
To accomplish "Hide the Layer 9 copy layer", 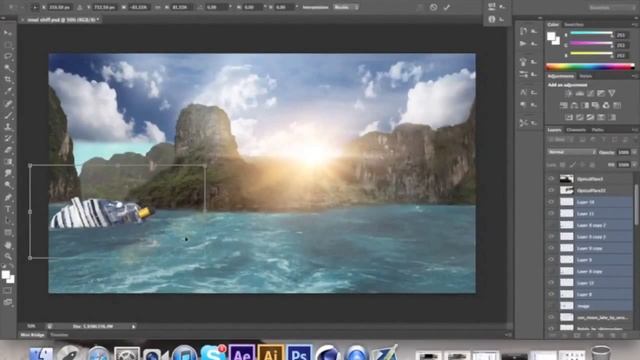I will pyautogui.click(x=551, y=248).
